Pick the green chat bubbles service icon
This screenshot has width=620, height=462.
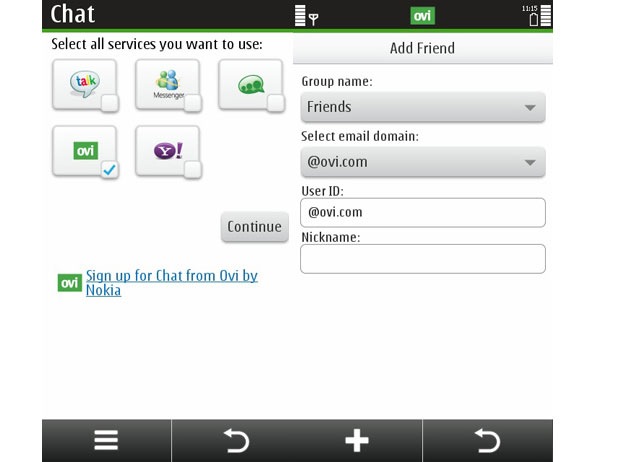[250, 84]
